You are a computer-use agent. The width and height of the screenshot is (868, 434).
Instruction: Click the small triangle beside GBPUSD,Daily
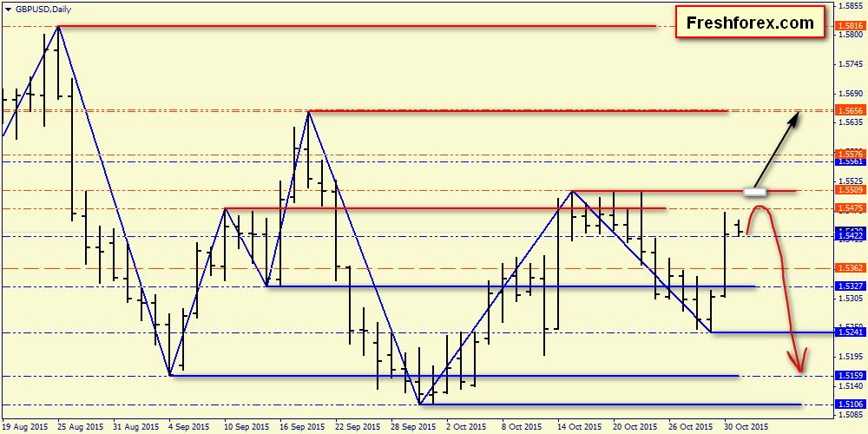(8, 10)
